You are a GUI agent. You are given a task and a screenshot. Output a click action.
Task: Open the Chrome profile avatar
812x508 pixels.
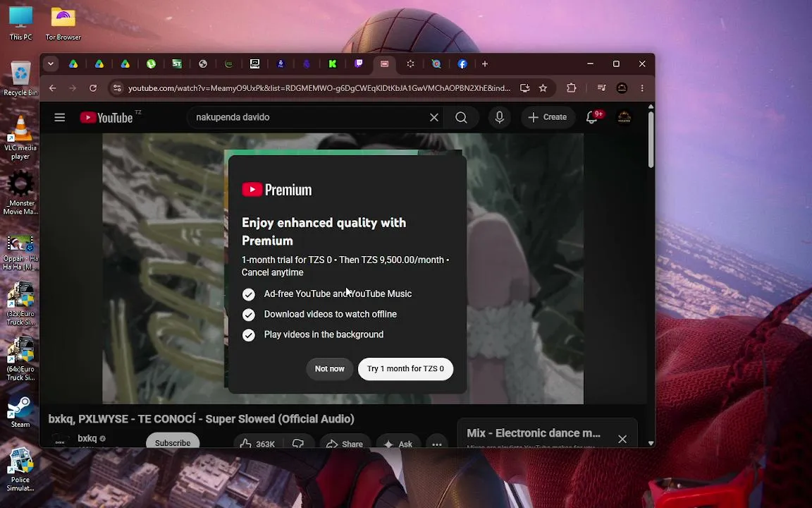622,88
